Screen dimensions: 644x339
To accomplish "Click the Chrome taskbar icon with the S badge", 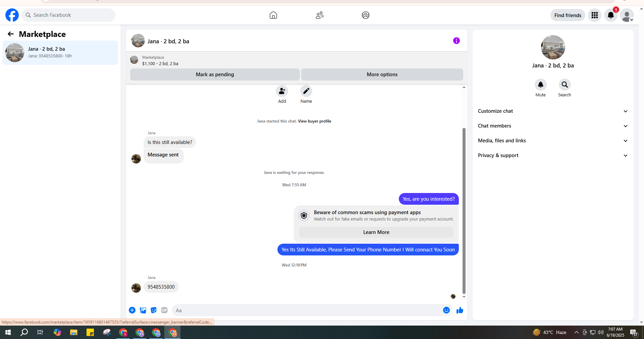I will [123, 332].
